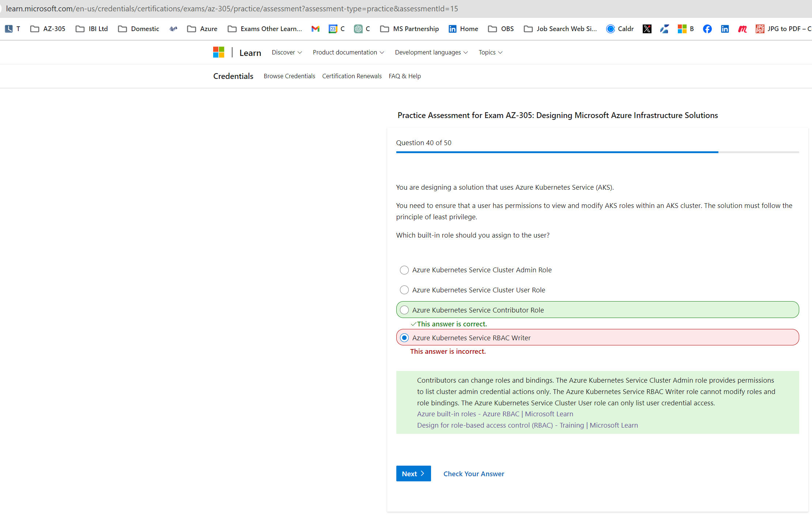
Task: Open the Gmail bookmark icon
Action: tap(316, 29)
